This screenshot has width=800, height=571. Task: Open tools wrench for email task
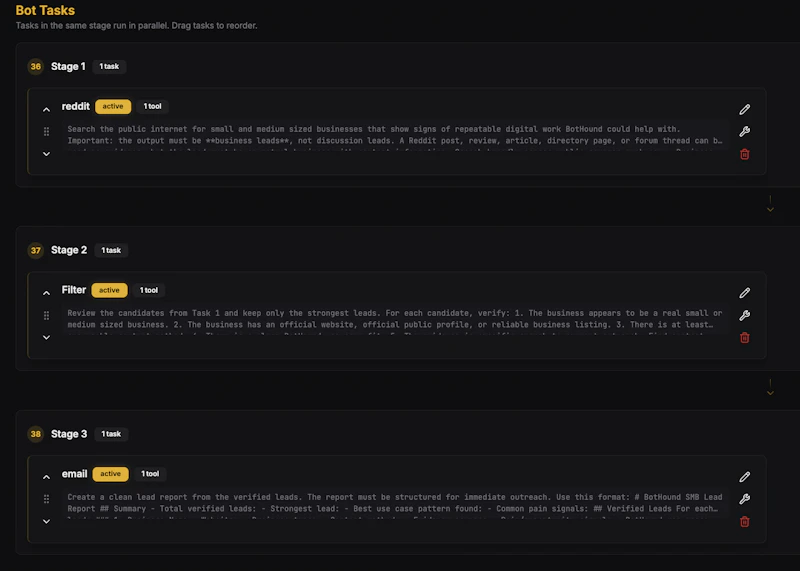[744, 499]
